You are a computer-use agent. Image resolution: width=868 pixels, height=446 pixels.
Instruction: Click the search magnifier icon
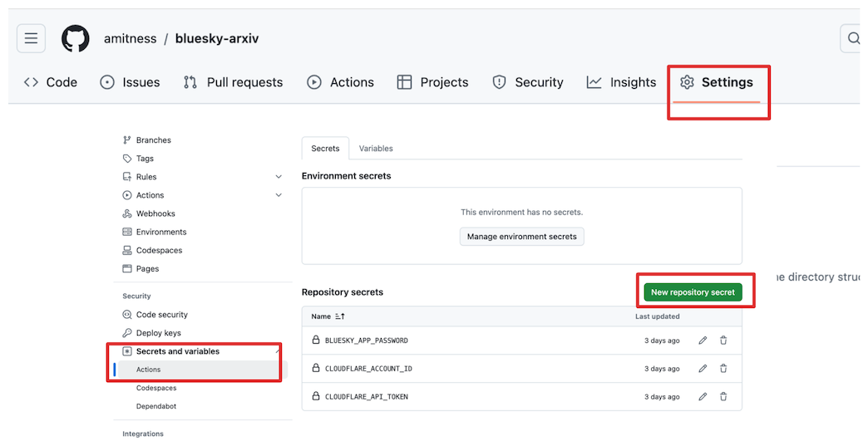853,38
